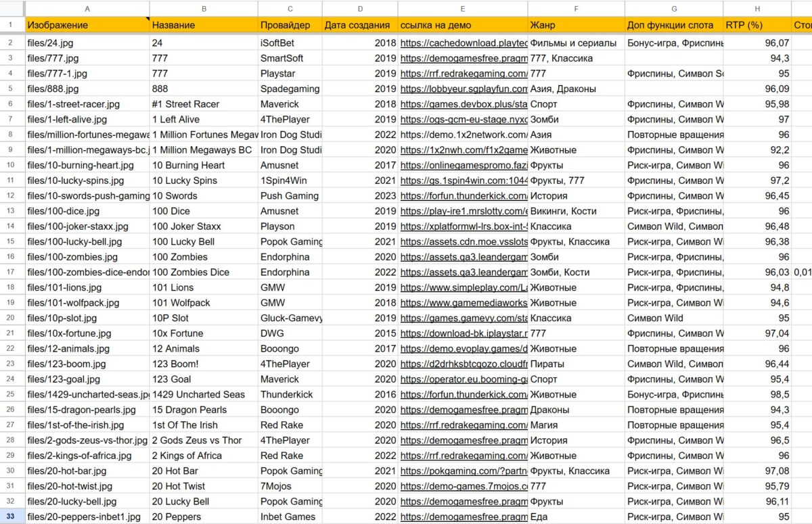This screenshot has height=524, width=812.
Task: Click the RTP (%) header cell
Action: pyautogui.click(x=757, y=25)
